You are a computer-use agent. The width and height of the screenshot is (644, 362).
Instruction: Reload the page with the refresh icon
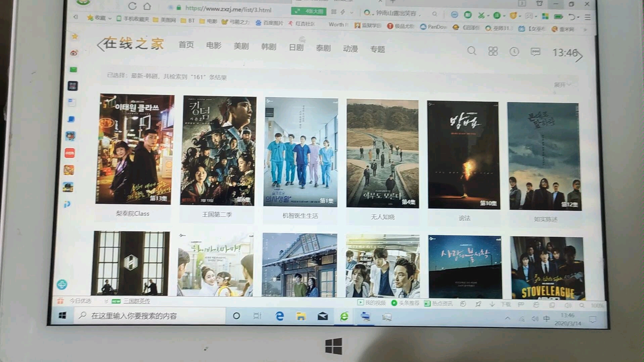(132, 6)
